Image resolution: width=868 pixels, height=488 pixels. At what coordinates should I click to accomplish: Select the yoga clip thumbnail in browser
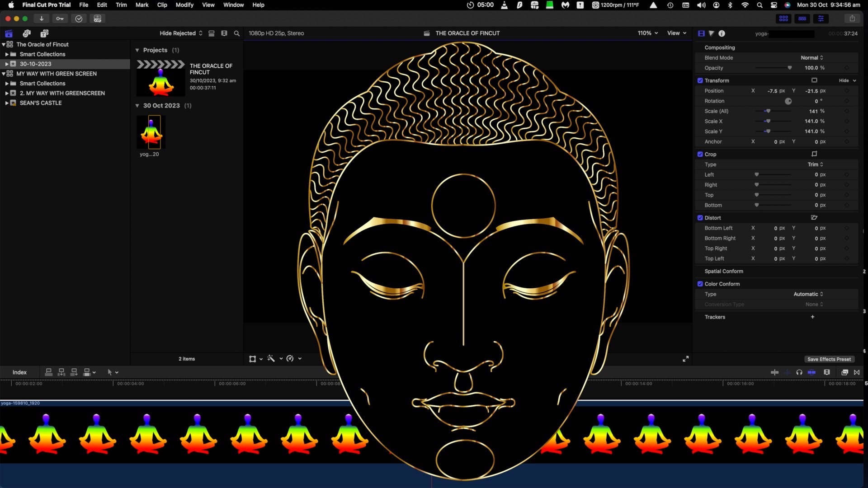(x=151, y=132)
